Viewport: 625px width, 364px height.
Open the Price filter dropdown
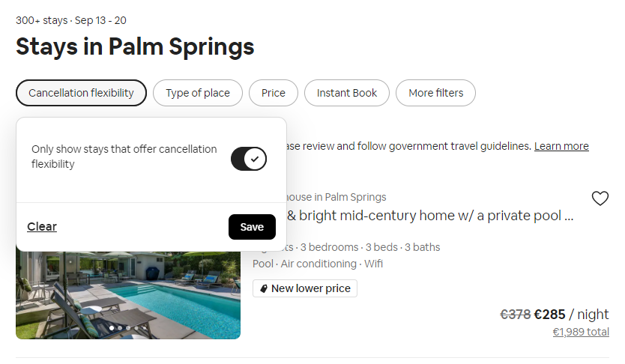(274, 93)
